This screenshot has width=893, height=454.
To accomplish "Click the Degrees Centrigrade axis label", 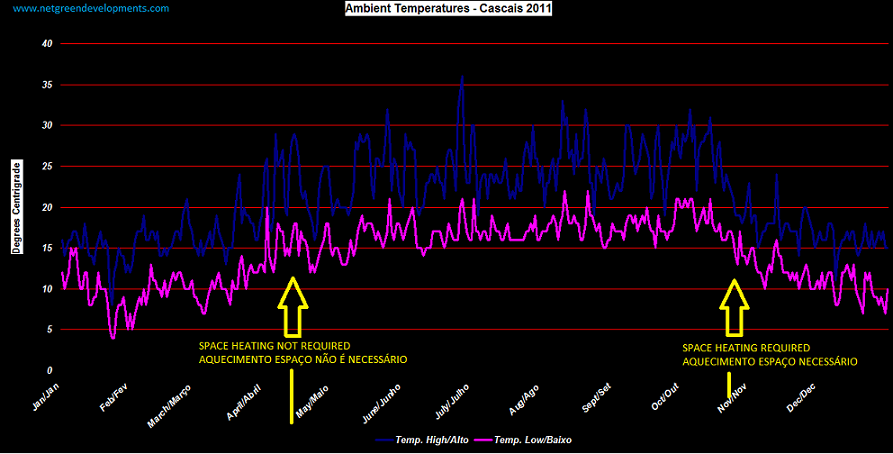I will coord(17,207).
